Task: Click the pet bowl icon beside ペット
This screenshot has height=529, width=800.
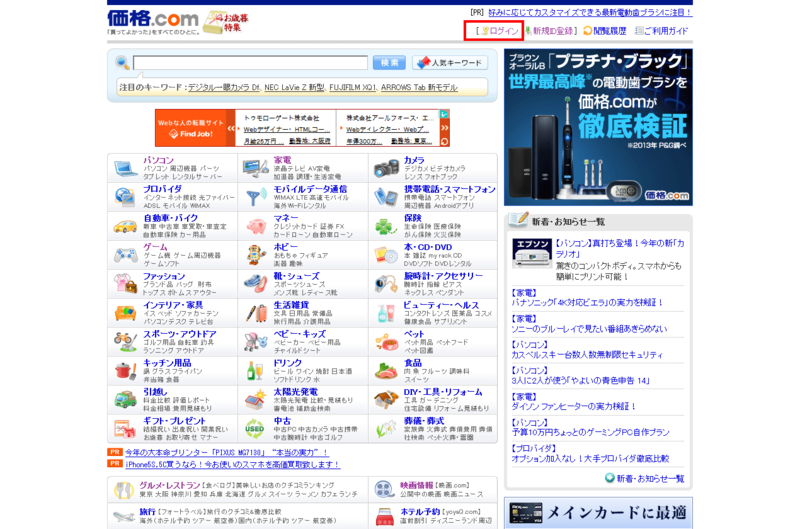Action: pyautogui.click(x=386, y=342)
